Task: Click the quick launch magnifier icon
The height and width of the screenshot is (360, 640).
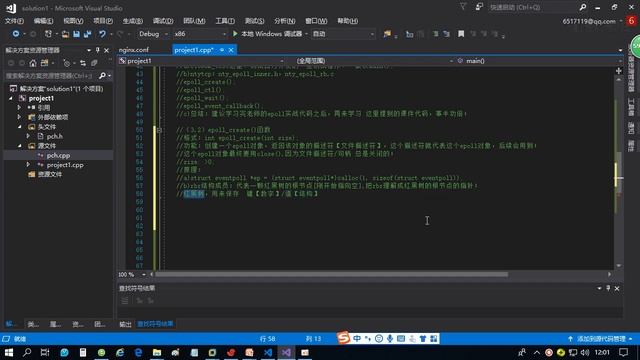Action: click(x=583, y=7)
